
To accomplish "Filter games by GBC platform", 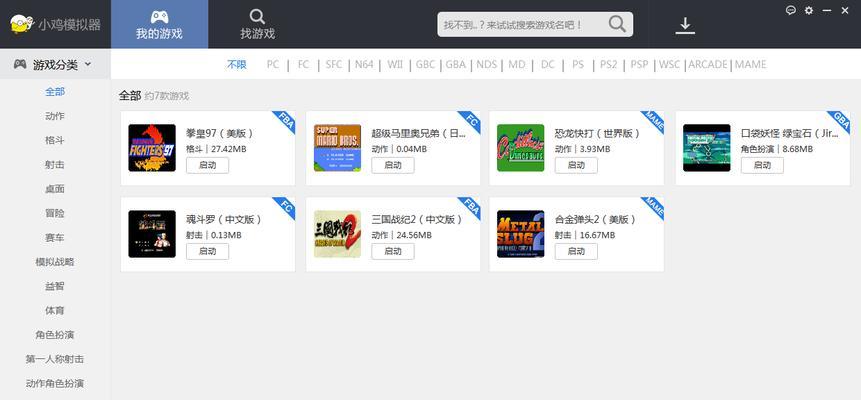I will point(425,64).
